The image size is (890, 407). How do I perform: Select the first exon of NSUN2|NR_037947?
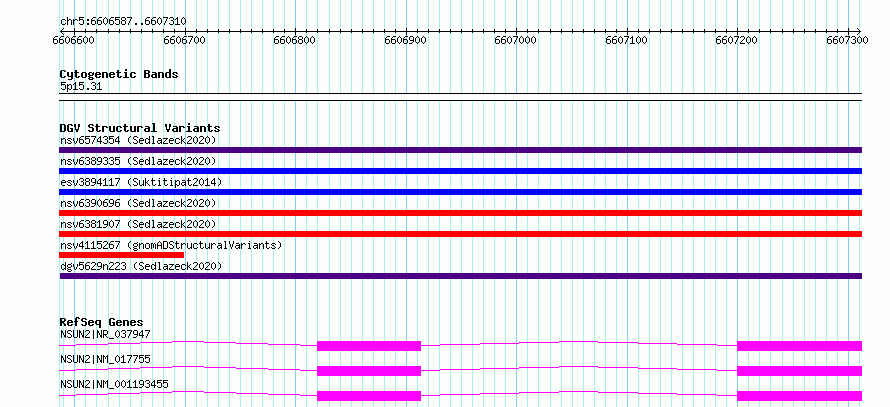369,346
